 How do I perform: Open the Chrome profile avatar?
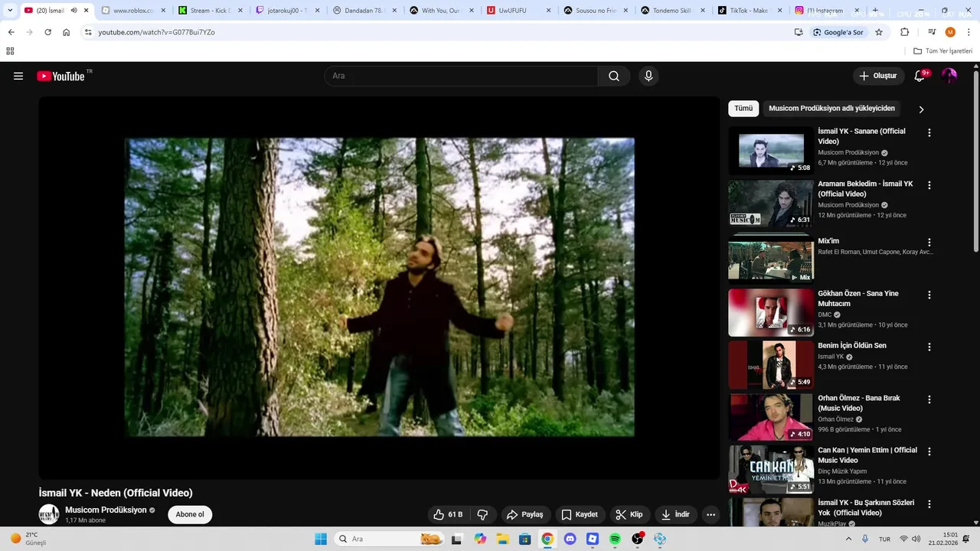click(950, 32)
